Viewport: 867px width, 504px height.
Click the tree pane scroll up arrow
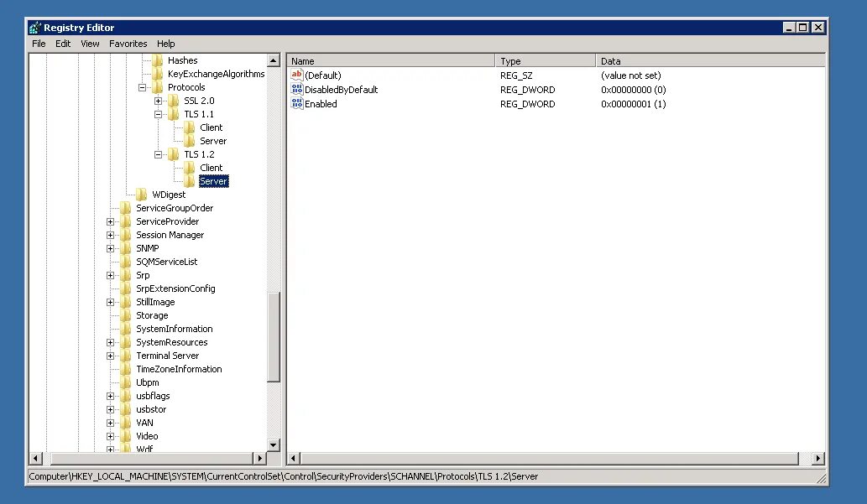pyautogui.click(x=274, y=60)
